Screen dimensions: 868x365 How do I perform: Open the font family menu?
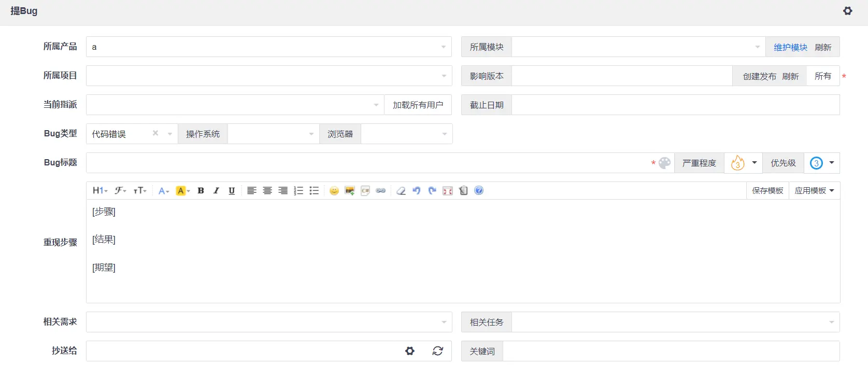pos(120,191)
